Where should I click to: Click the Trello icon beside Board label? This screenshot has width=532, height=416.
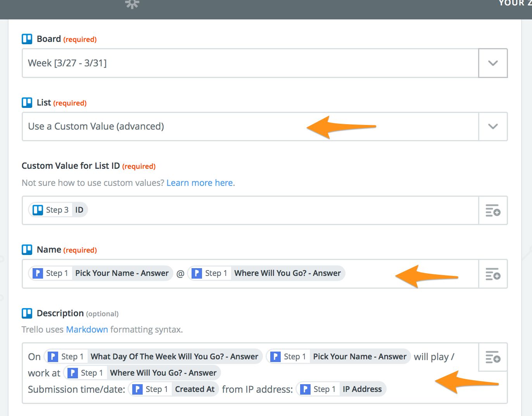[27, 39]
